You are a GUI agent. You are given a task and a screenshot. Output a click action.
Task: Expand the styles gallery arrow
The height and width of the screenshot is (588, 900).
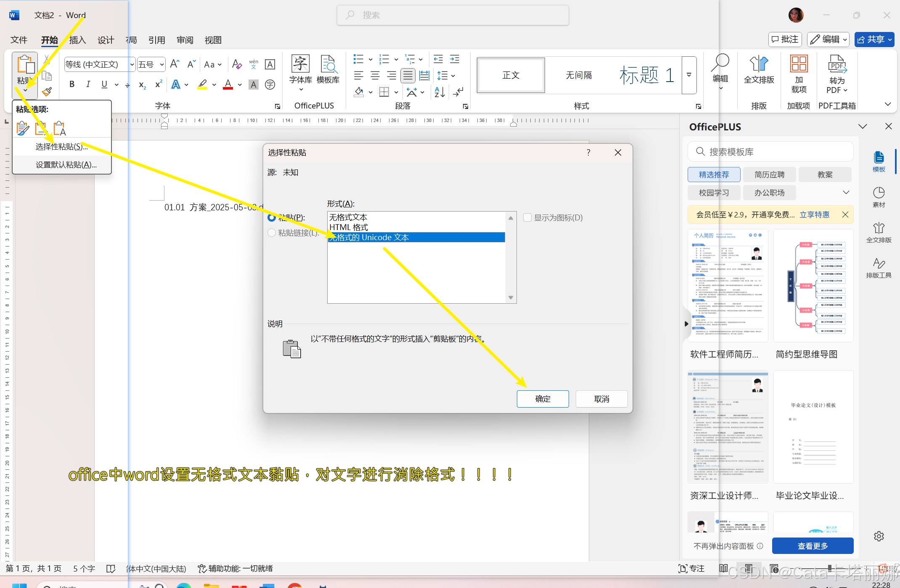point(689,75)
